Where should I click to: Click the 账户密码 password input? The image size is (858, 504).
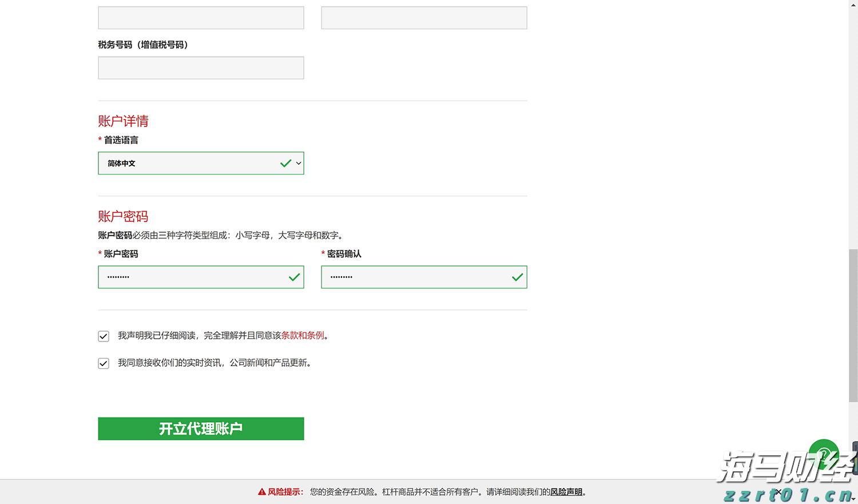point(189,277)
